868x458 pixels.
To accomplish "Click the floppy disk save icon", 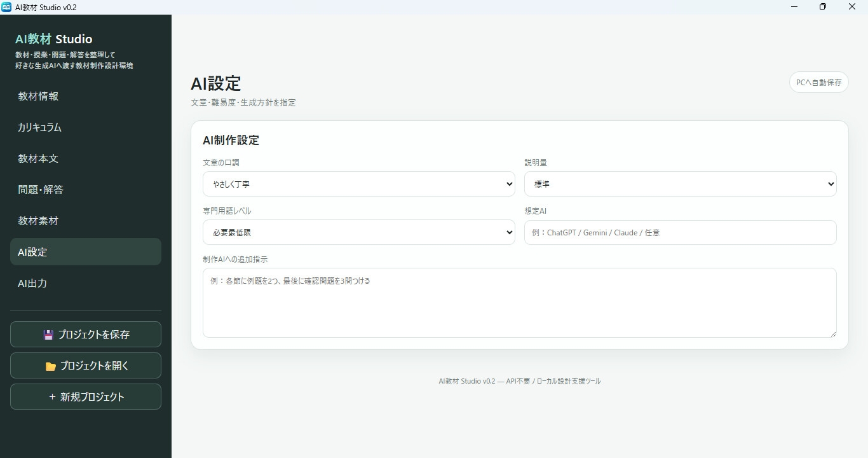I will click(x=48, y=335).
